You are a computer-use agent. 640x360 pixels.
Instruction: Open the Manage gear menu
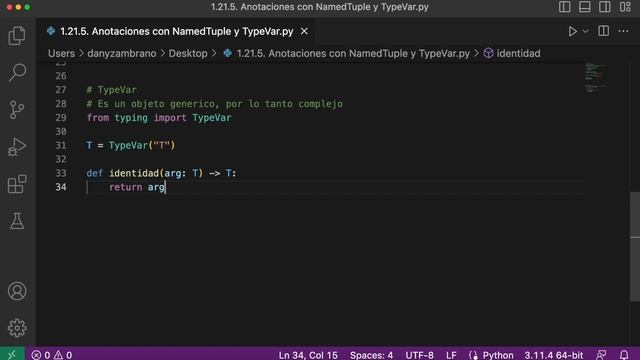click(x=17, y=328)
